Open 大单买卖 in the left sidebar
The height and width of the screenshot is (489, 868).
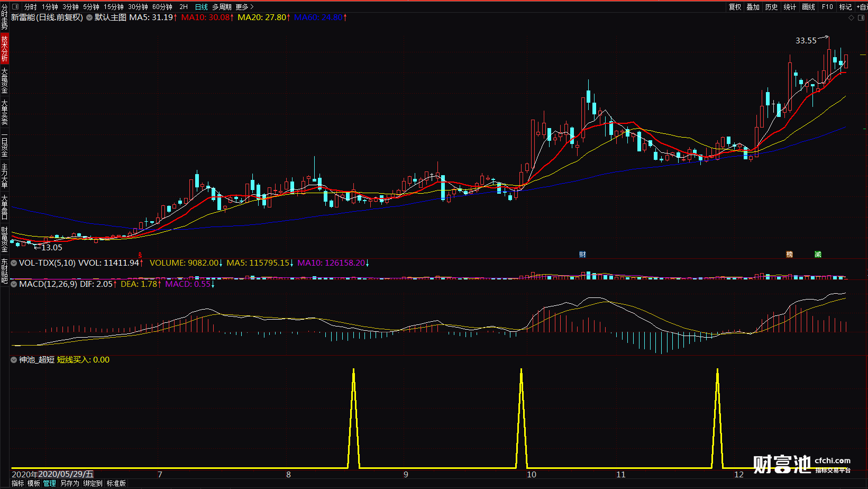click(4, 112)
